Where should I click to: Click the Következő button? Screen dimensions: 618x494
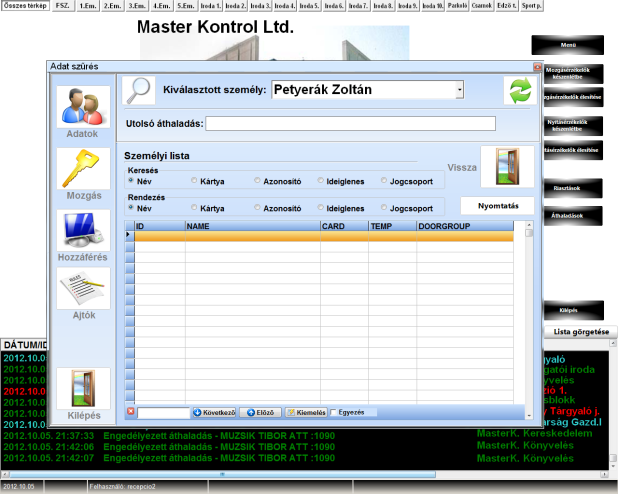coord(214,412)
